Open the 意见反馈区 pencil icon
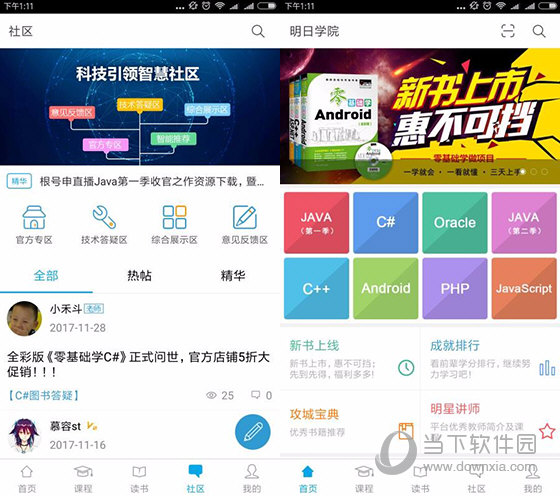 pos(245,217)
